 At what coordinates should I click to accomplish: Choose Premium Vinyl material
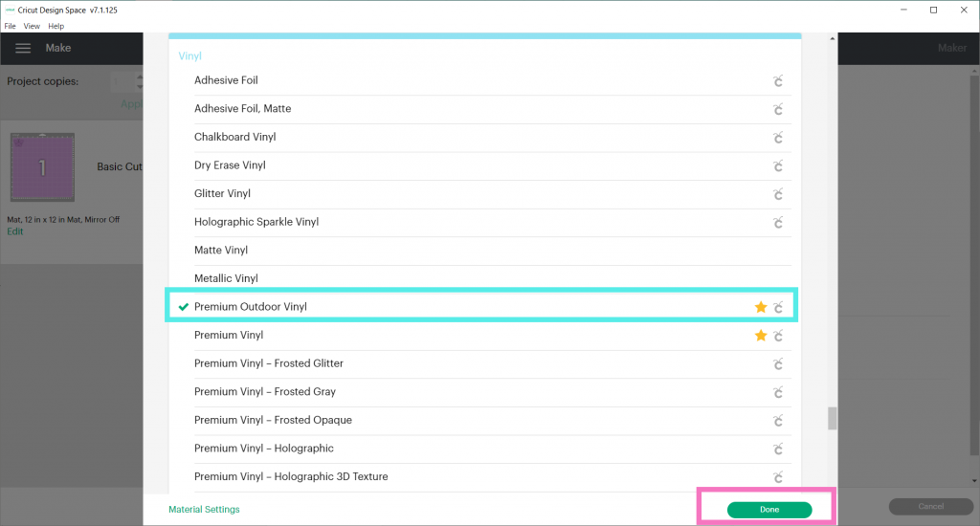229,335
